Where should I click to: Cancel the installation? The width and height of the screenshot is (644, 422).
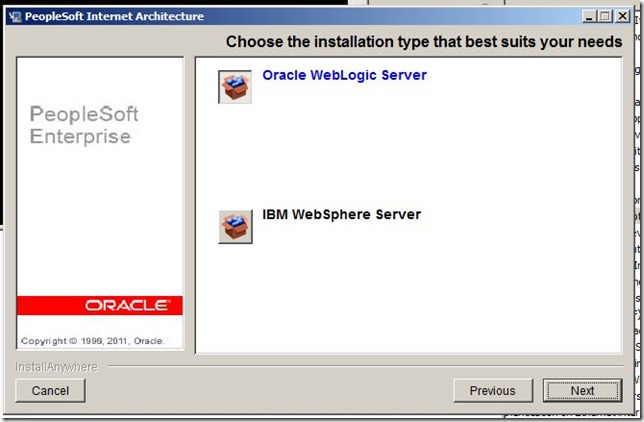coord(50,390)
